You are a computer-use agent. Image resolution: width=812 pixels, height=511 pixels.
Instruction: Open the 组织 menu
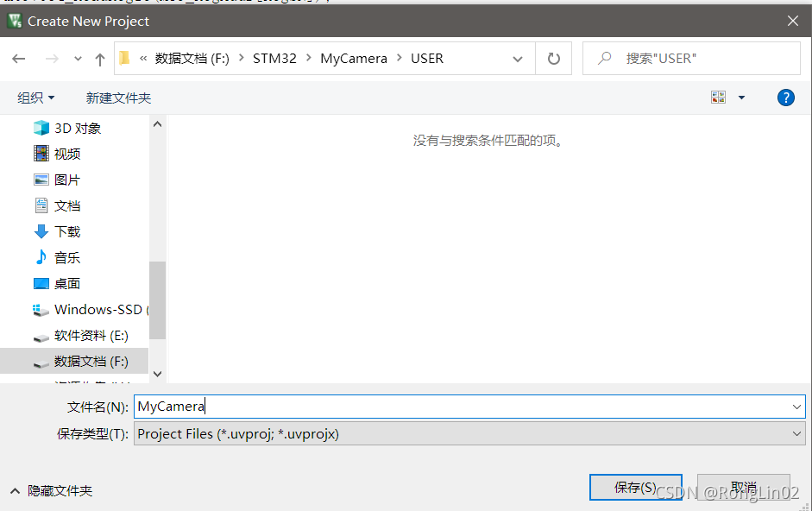click(35, 98)
